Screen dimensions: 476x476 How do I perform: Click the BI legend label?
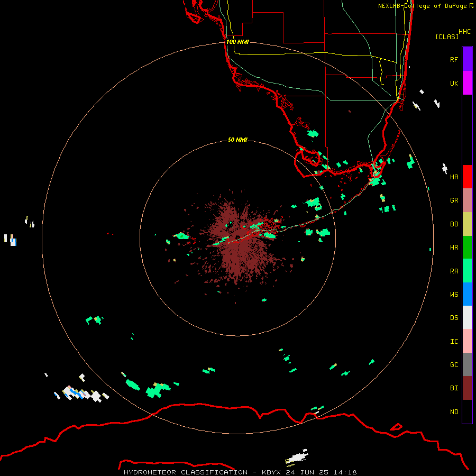(454, 388)
